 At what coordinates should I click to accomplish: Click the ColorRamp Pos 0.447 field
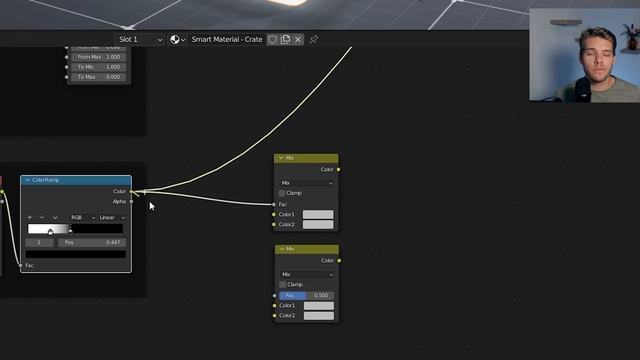tap(92, 242)
